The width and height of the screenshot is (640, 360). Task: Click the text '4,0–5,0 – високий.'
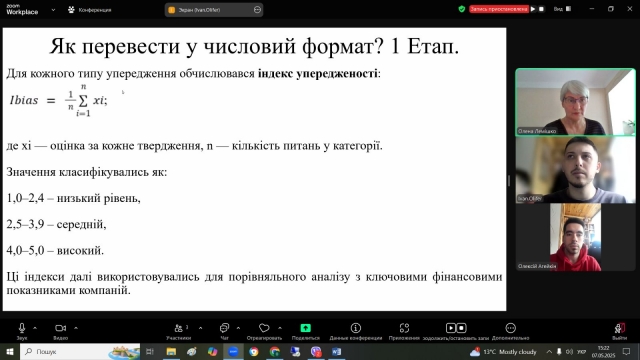click(x=55, y=251)
